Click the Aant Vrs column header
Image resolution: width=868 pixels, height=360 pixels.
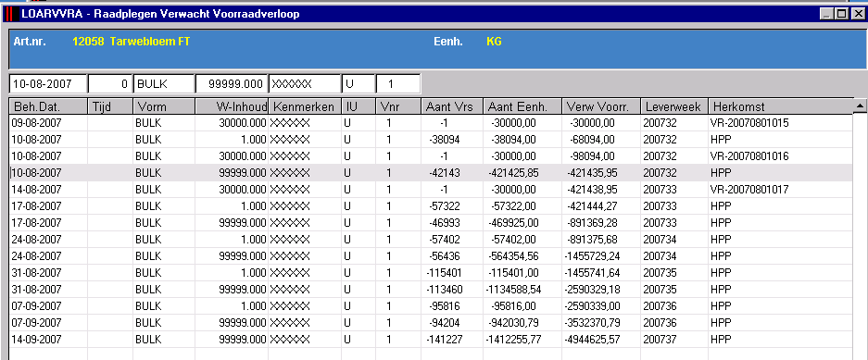(452, 106)
